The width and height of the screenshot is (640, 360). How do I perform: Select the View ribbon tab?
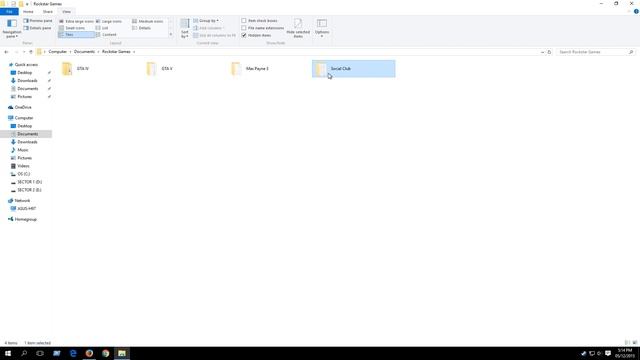67,11
